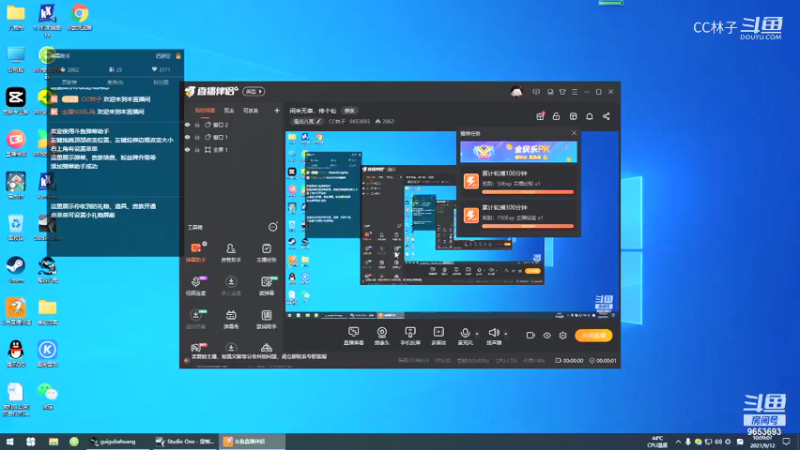Switch to the 我的场景 tab
The image size is (800, 450).
pos(205,110)
